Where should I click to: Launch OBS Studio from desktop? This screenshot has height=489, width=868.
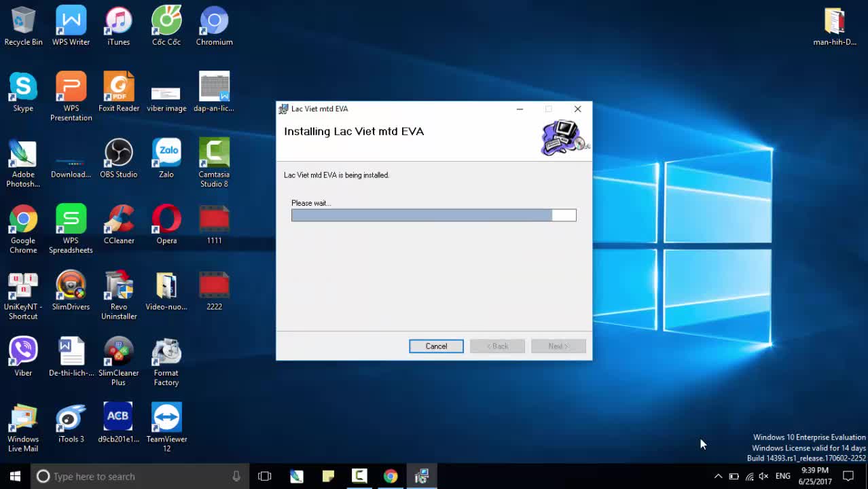[118, 160]
